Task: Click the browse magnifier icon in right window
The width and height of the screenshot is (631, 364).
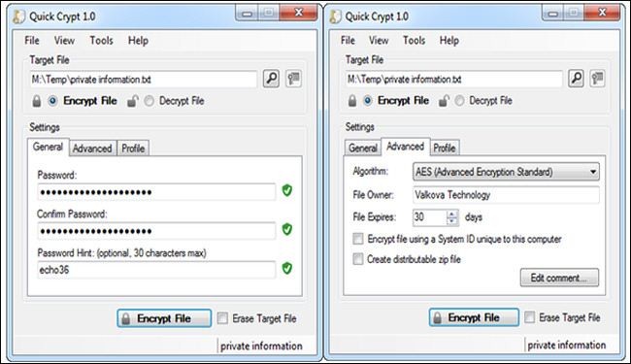Action: (576, 78)
